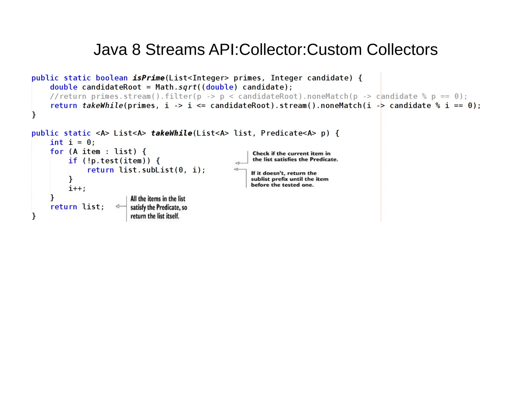This screenshot has width=532, height=399.
Task: Click the line 'return list;'
Action: [x=77, y=207]
